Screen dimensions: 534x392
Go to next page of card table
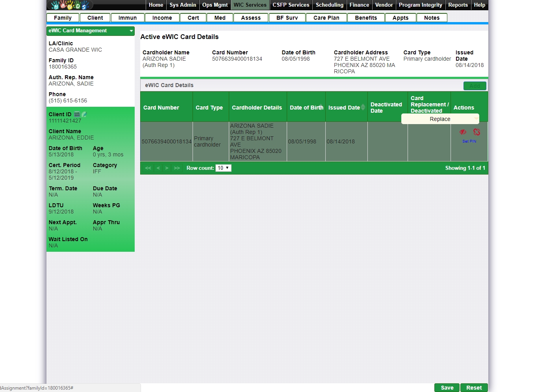click(x=167, y=168)
